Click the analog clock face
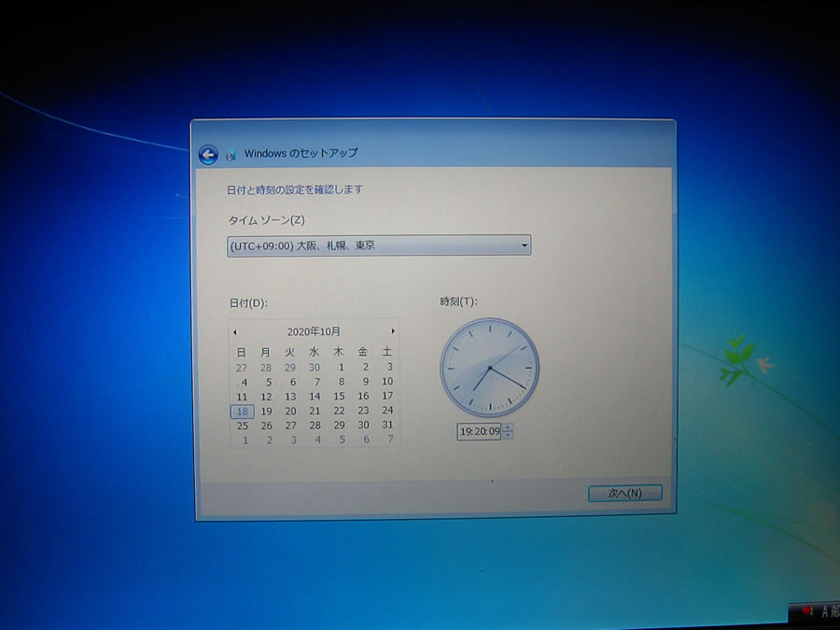Viewport: 840px width, 630px height. tap(490, 368)
